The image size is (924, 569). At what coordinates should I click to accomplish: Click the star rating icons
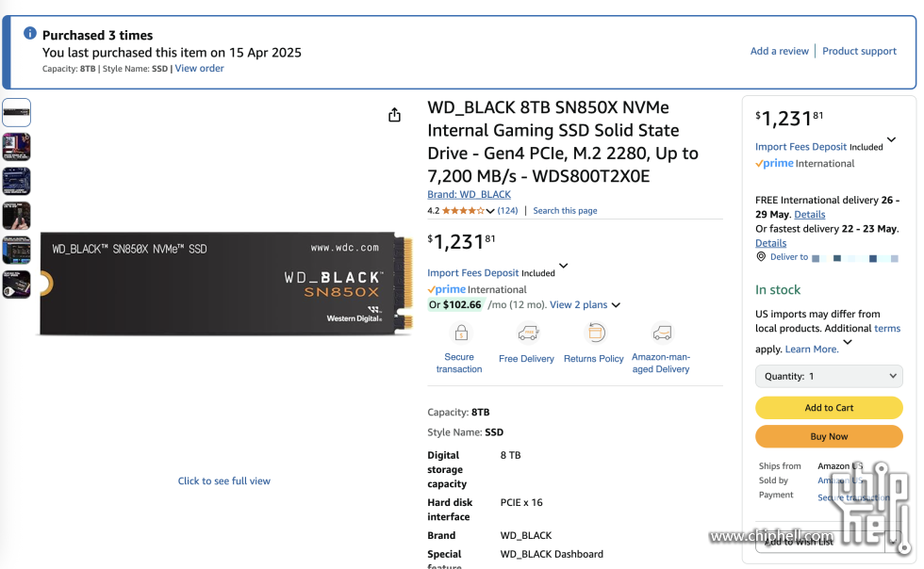pos(463,210)
